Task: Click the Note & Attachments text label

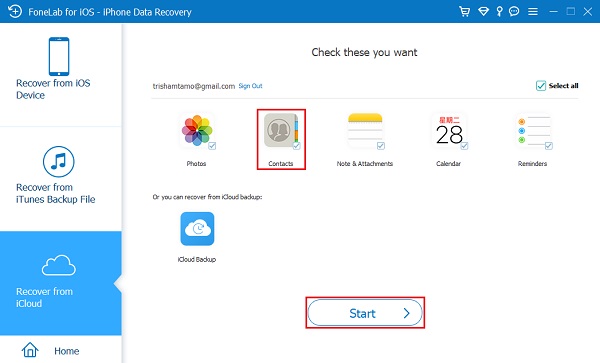Action: pyautogui.click(x=365, y=163)
